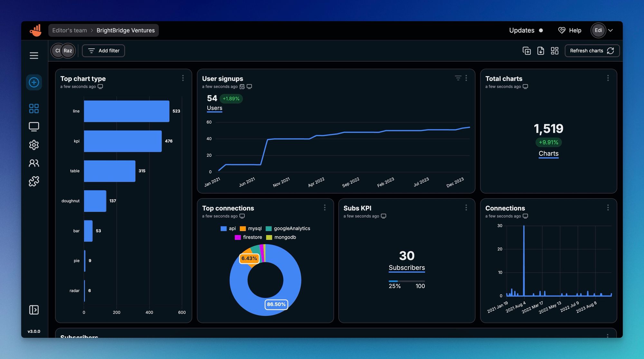Open team members icon in sidebar

click(x=34, y=163)
